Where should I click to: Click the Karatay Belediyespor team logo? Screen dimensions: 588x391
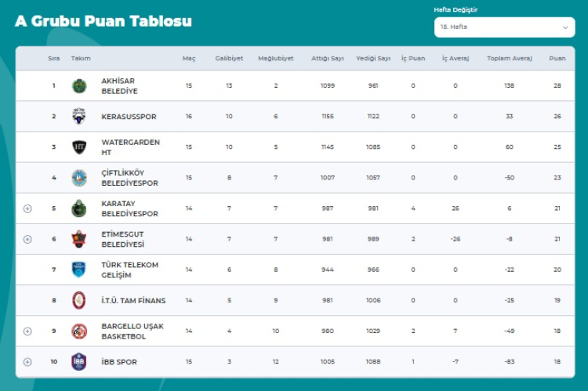[79, 208]
